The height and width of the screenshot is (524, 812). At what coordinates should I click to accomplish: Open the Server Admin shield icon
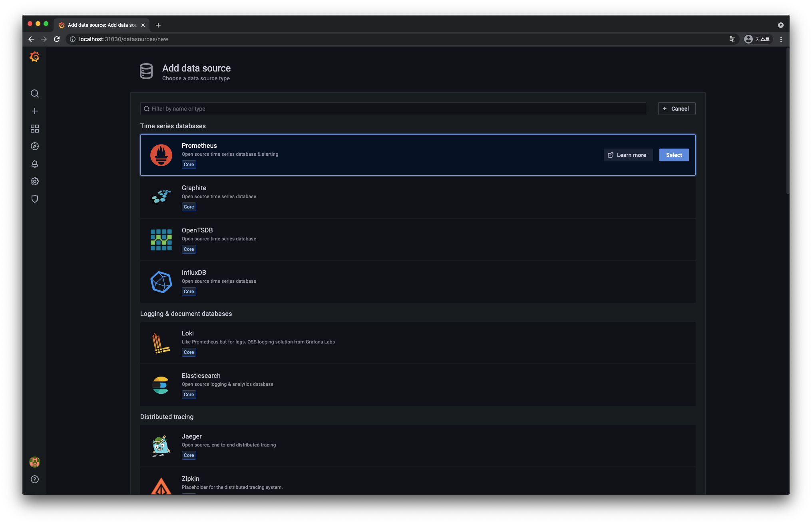[35, 199]
